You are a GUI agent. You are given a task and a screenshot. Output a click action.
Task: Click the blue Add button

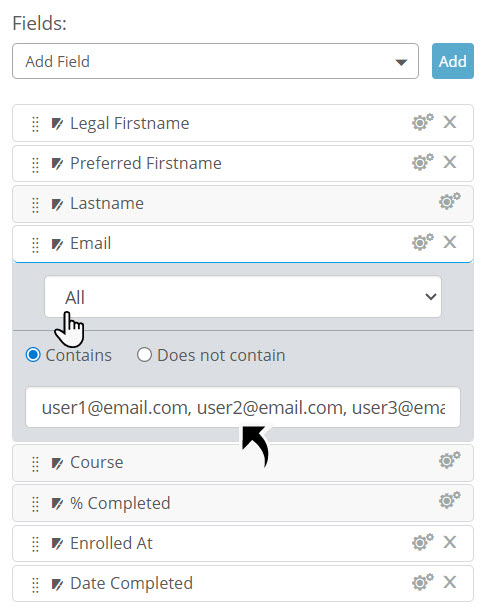[x=453, y=61]
